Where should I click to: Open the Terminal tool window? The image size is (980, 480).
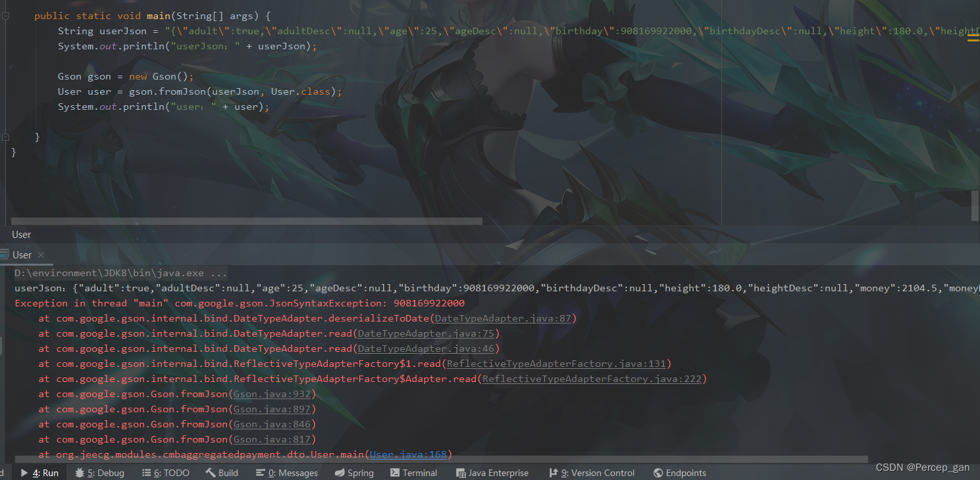[x=413, y=473]
